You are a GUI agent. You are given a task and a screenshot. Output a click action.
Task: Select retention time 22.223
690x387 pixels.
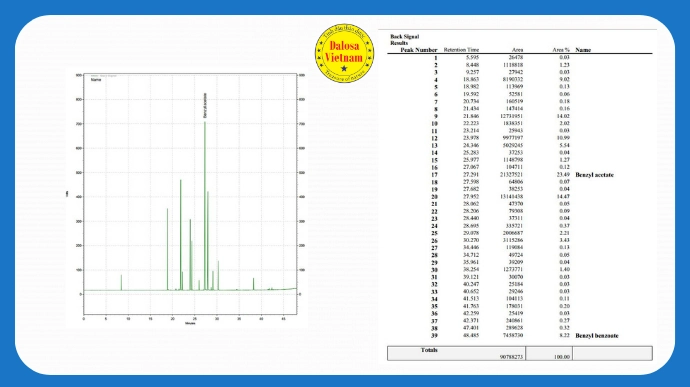coord(471,124)
